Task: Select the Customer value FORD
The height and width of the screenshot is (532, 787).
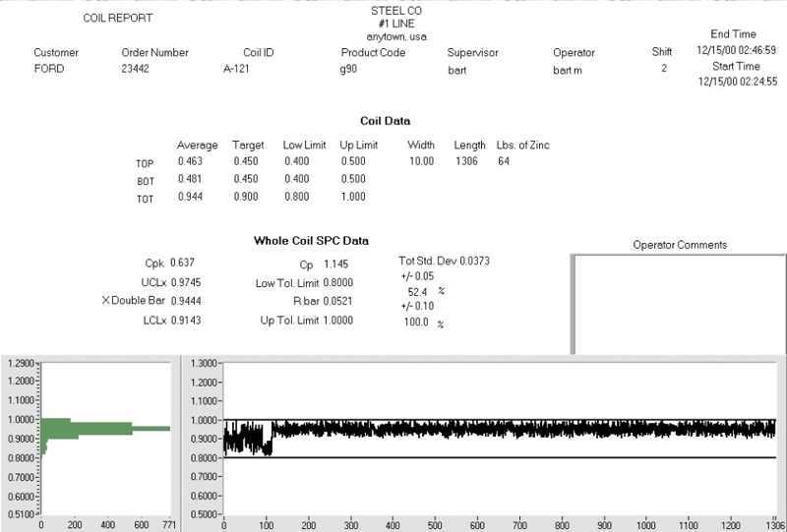Action: click(x=48, y=71)
